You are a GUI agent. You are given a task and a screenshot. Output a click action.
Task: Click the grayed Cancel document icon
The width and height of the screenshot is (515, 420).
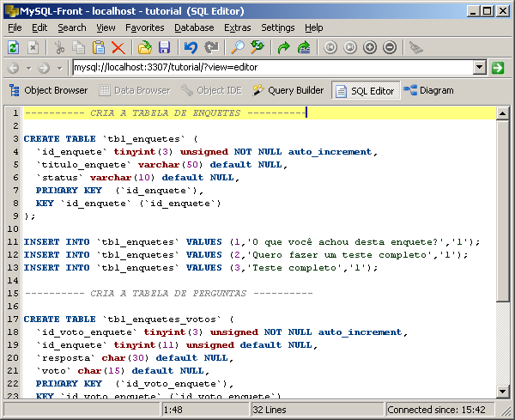click(33, 47)
